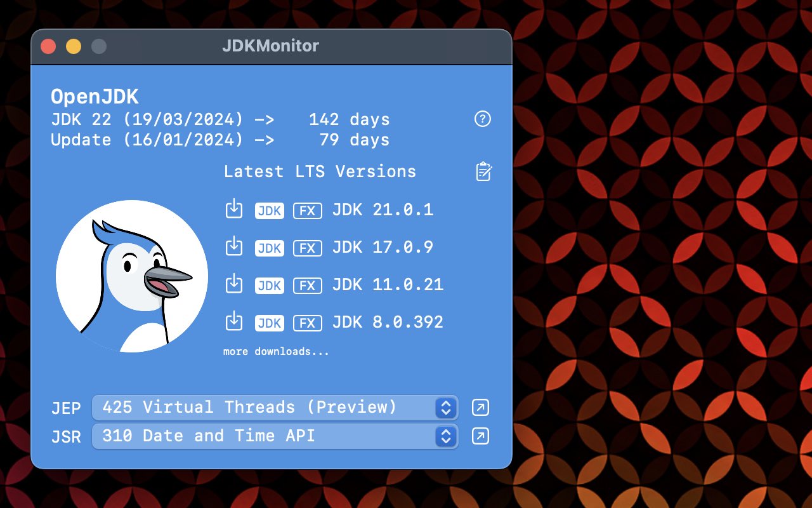Open selected JEP in browser via arrow icon
The image size is (812, 508).
point(481,408)
